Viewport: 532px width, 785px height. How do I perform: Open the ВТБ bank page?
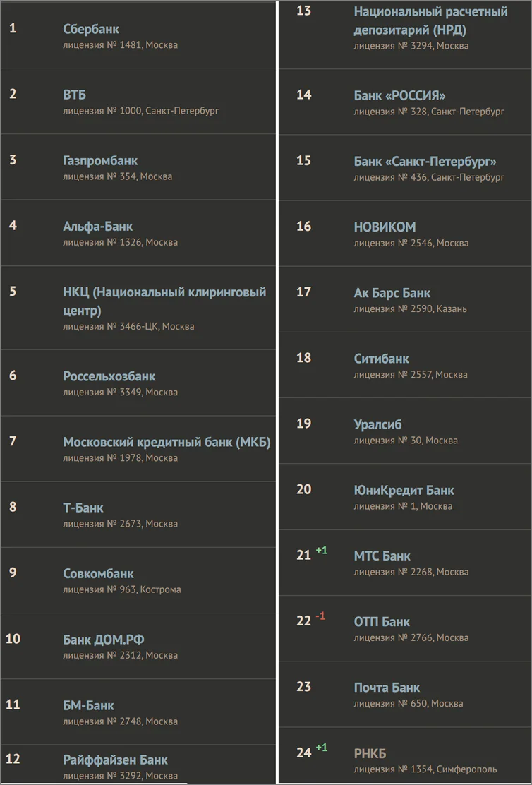[75, 95]
